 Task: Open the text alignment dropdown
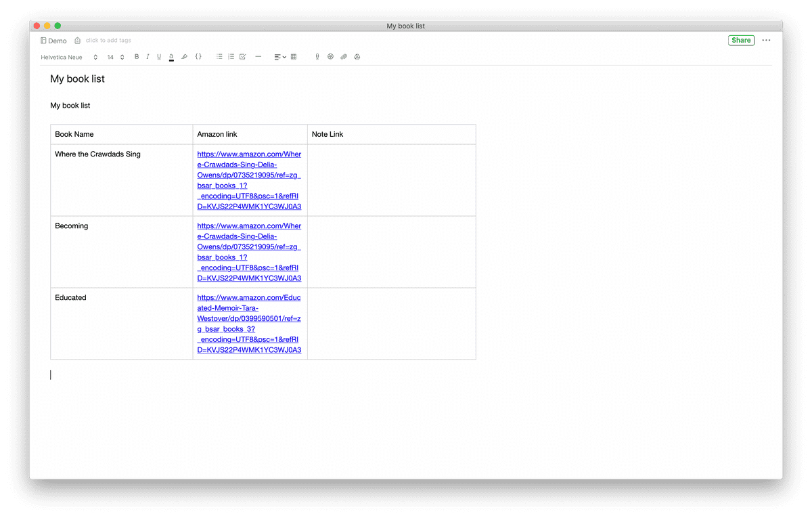(279, 56)
